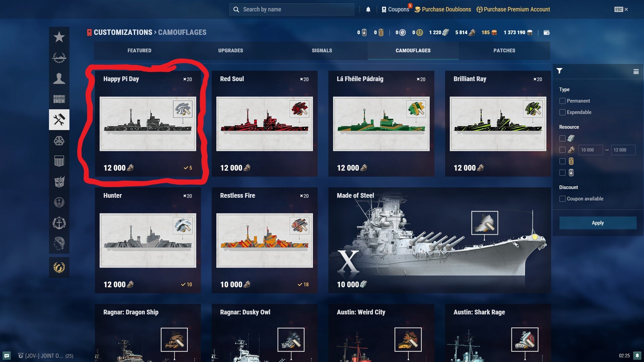Select the commander silhouette sidebar icon
Screen dimensions: 644x362
(59, 78)
